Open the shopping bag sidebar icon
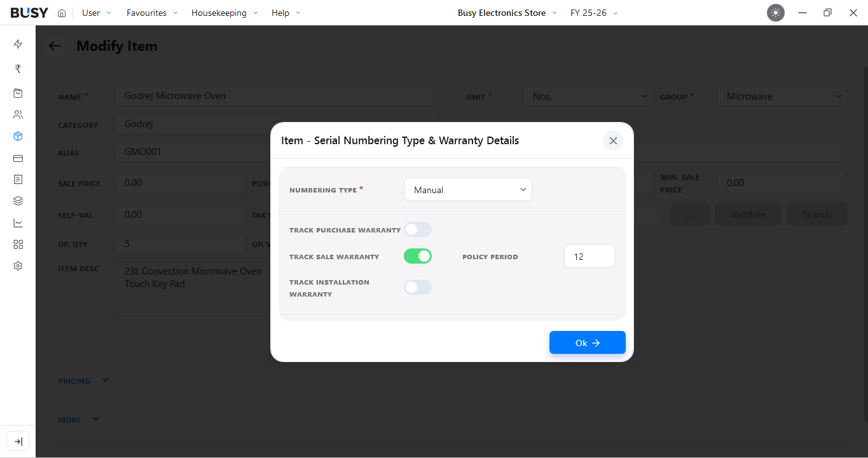 click(18, 93)
